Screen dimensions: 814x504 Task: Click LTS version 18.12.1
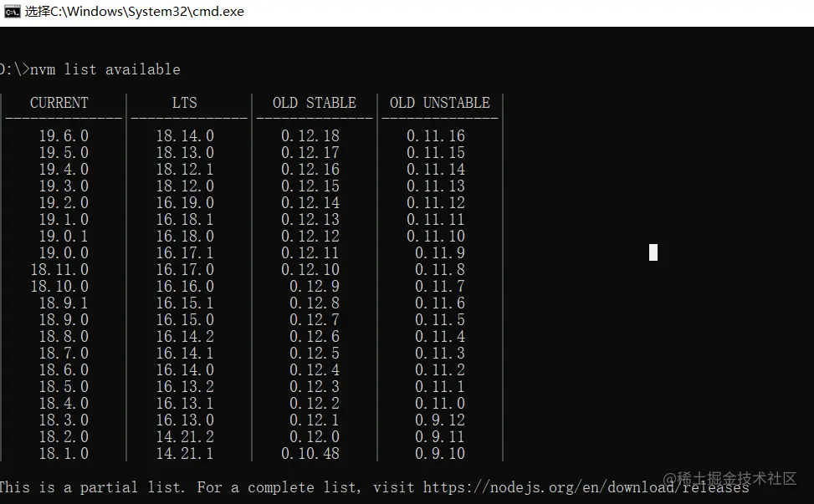tap(185, 169)
